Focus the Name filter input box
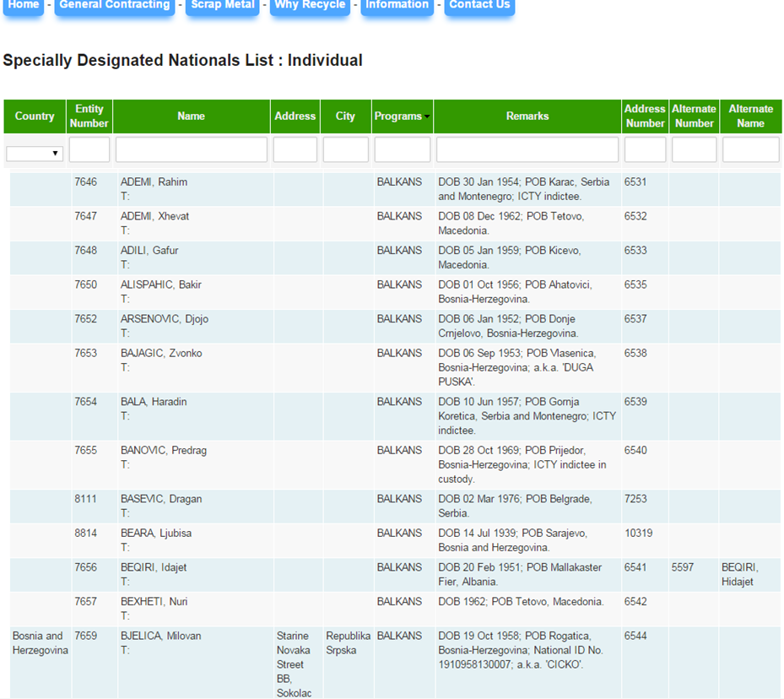Viewport: 784px width, 699px height. (x=192, y=150)
